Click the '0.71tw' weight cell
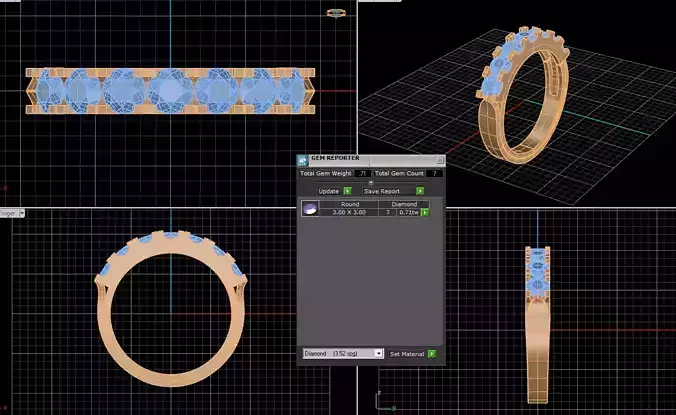This screenshot has height=415, width=676. coord(408,212)
